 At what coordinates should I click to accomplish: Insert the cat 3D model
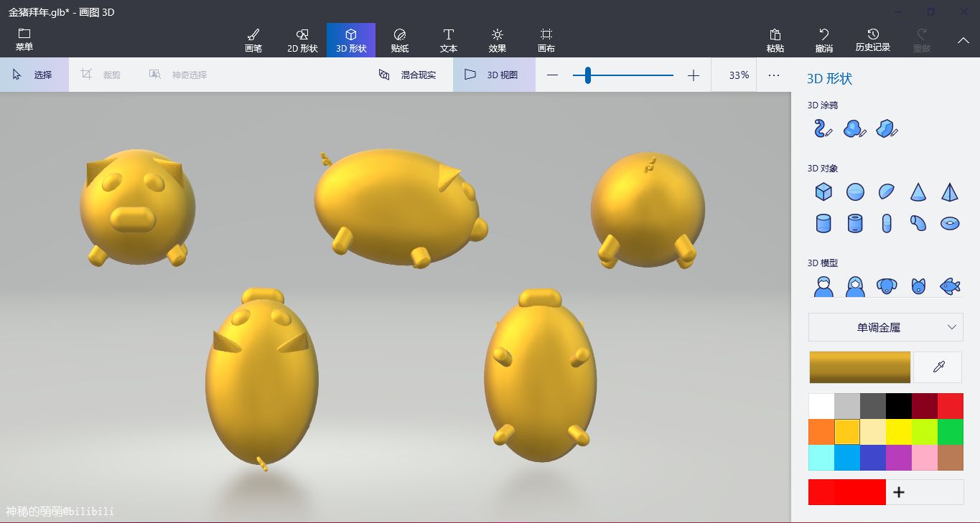[x=918, y=286]
